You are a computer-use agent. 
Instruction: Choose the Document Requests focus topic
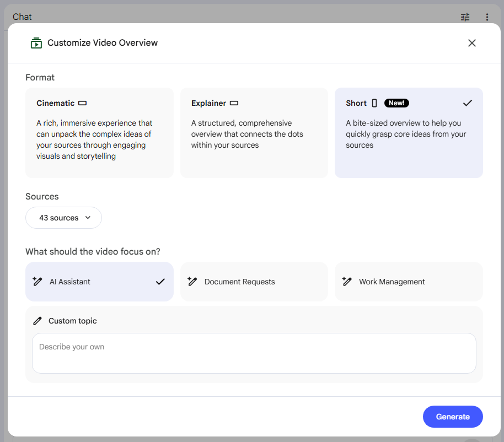pos(254,282)
